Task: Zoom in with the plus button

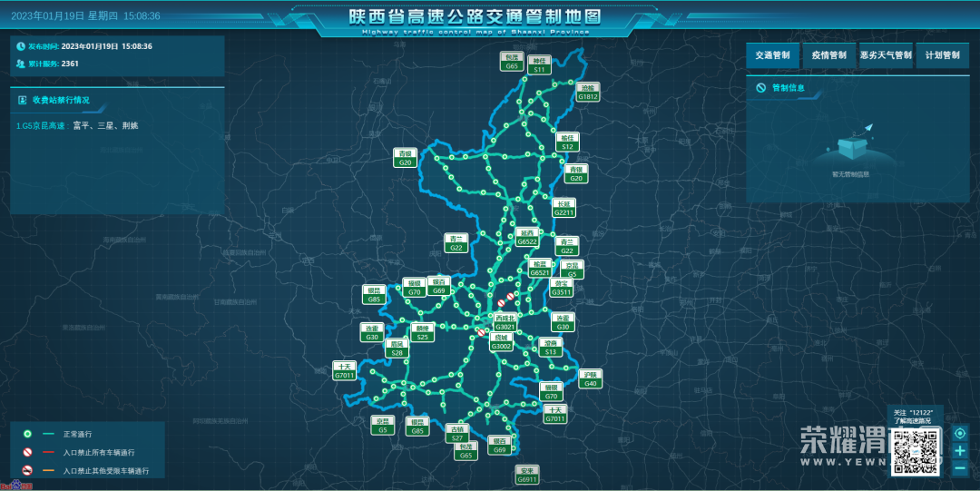Action: pyautogui.click(x=959, y=450)
